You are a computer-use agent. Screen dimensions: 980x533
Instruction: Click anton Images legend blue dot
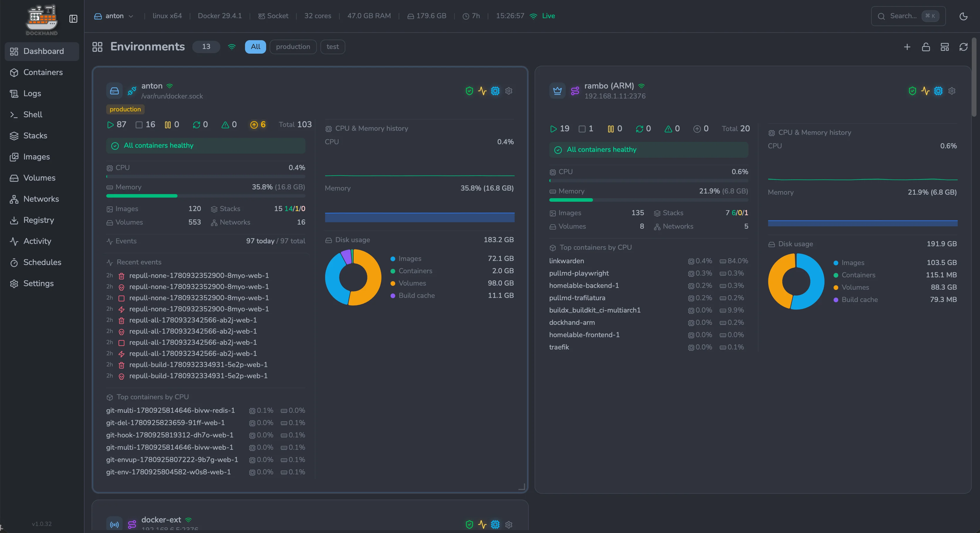tap(393, 259)
